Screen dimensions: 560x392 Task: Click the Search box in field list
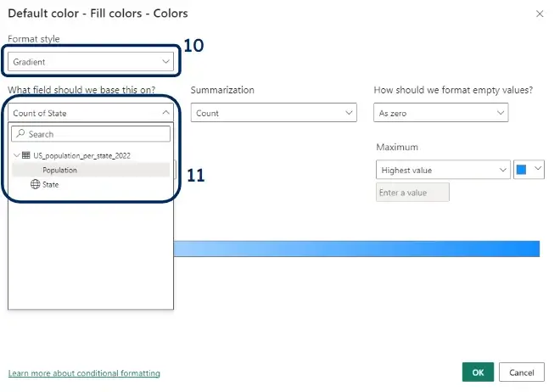(x=91, y=134)
